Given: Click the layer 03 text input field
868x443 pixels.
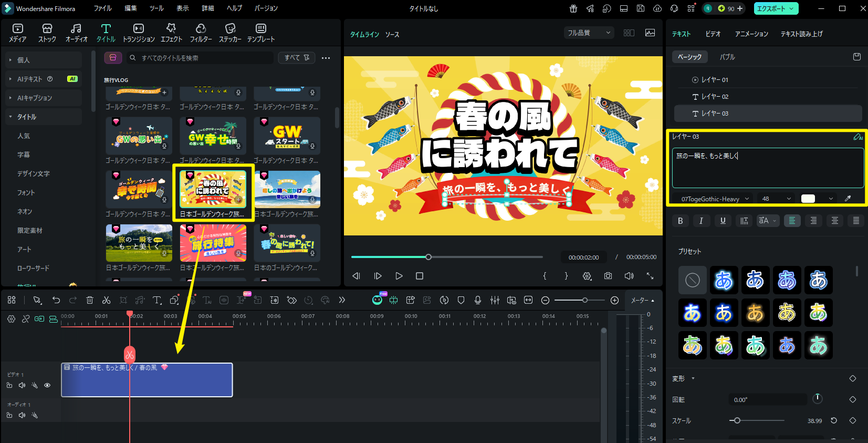Looking at the screenshot, I should (x=767, y=168).
